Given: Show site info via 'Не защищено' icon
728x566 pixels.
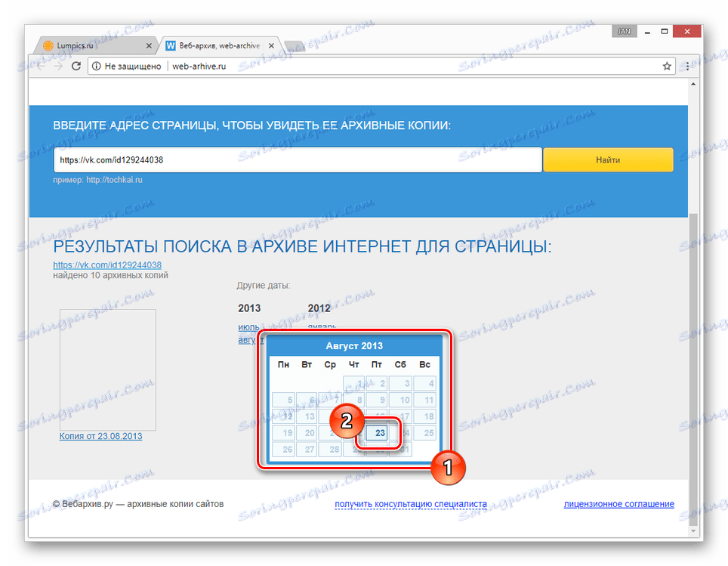Looking at the screenshot, I should (x=96, y=66).
